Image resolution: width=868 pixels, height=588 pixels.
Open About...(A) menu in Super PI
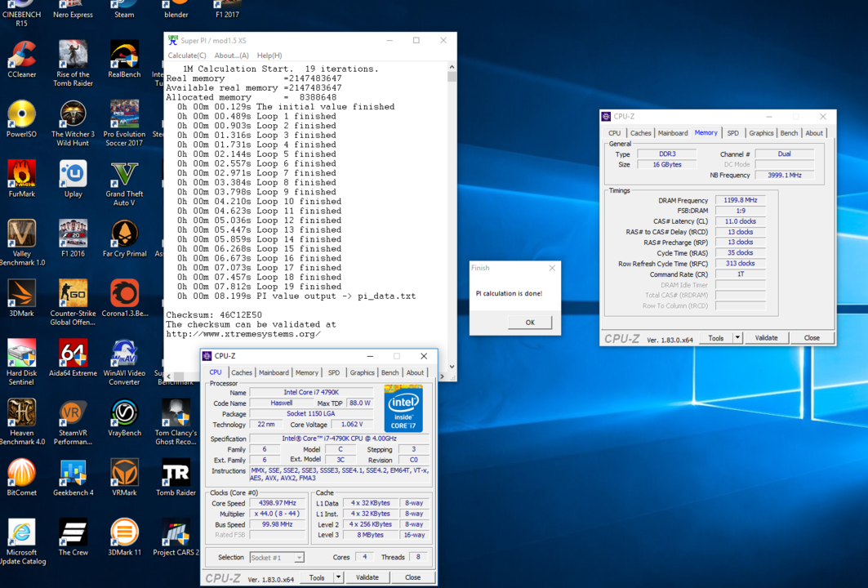231,56
